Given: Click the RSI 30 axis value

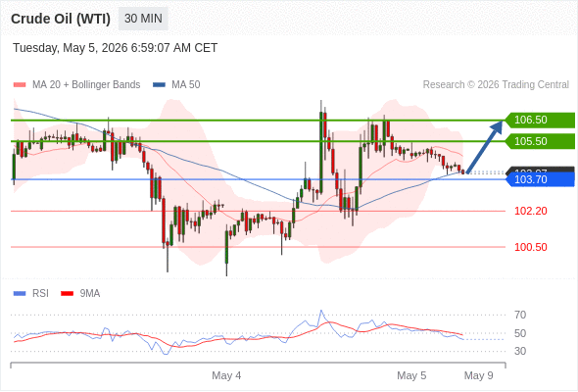Looking at the screenshot, I should (520, 351).
